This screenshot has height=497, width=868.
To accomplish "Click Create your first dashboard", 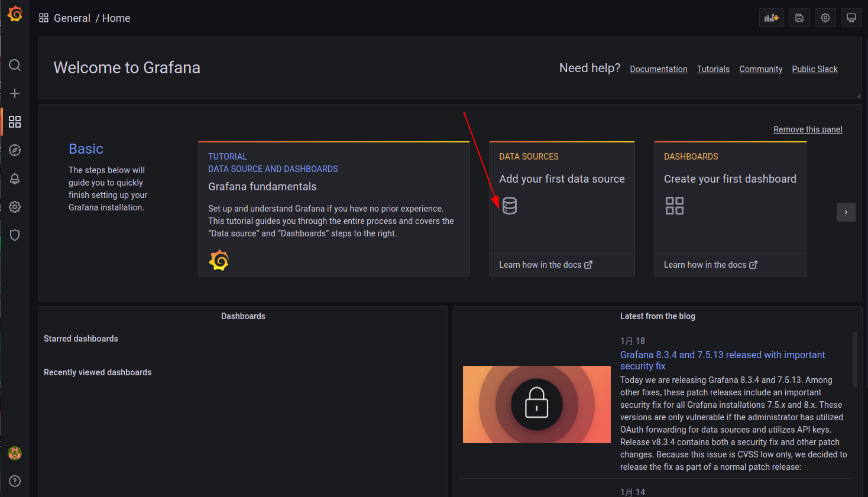I will point(730,179).
